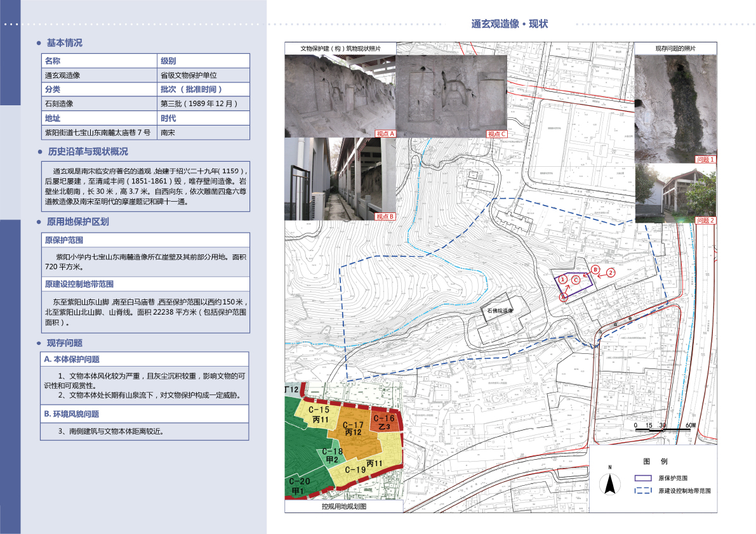Click the map scale bar 0 15 30 60M
Viewport: 756px width, 534px height.
tap(665, 427)
